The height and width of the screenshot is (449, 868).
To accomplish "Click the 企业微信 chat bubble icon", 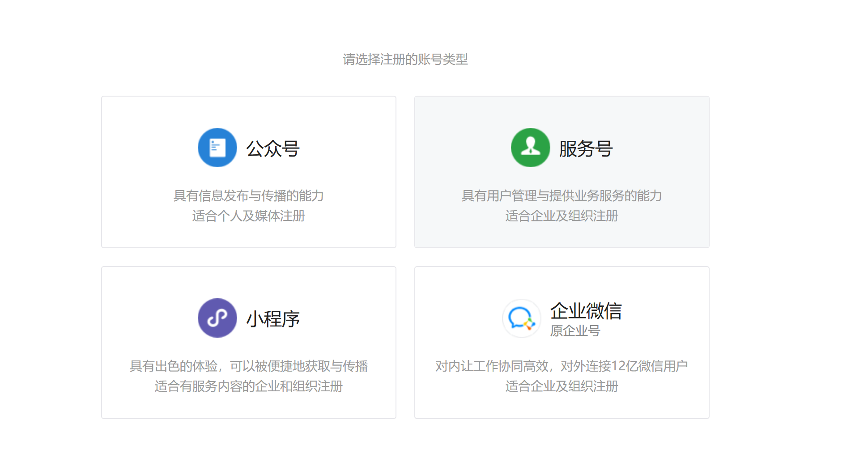I will (522, 318).
